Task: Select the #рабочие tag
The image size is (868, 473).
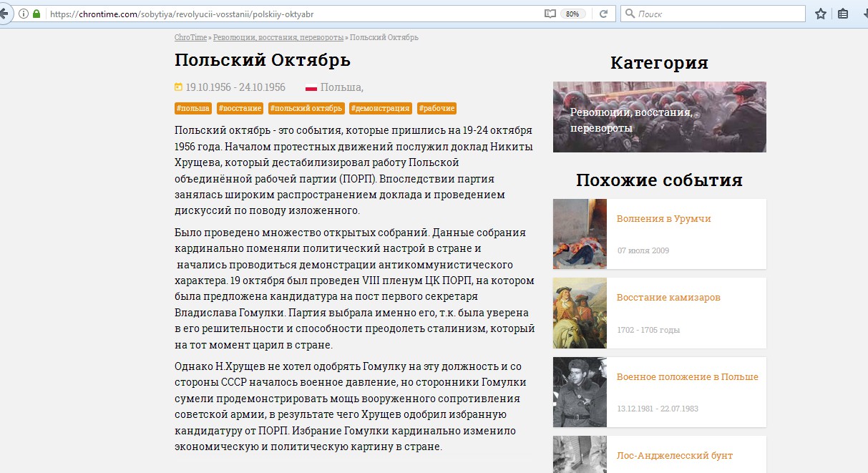Action: 437,109
